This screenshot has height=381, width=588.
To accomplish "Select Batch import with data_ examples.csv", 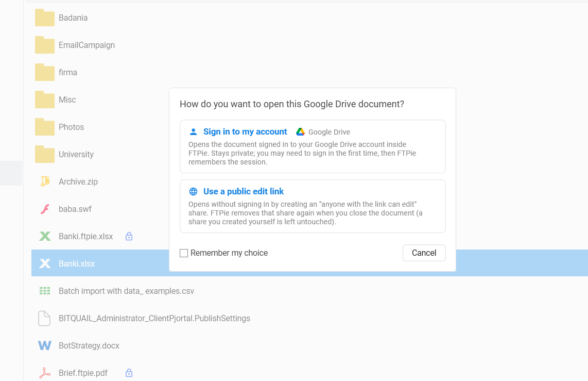I will pos(126,291).
